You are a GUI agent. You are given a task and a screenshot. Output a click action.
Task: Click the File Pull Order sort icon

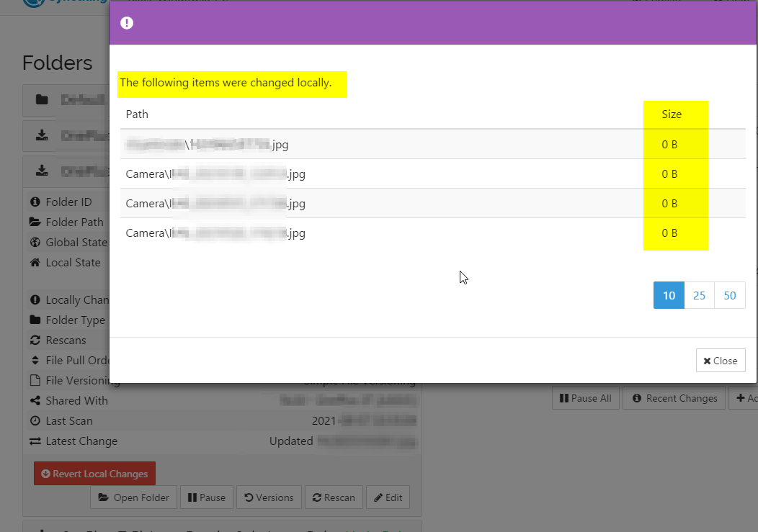[35, 360]
